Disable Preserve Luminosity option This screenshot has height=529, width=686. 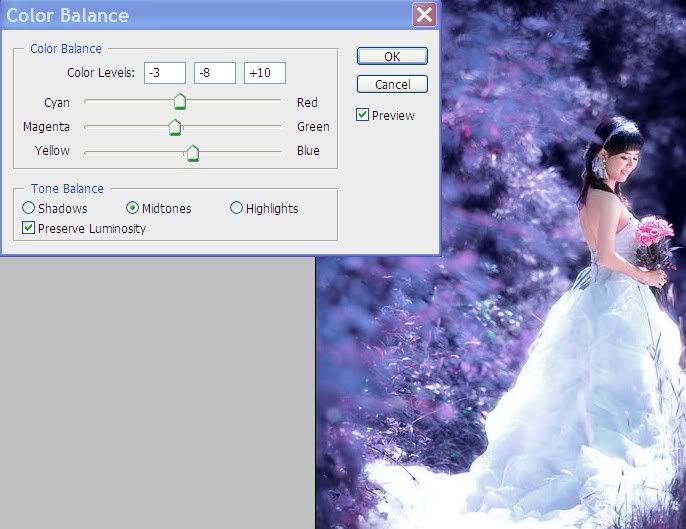pyautogui.click(x=29, y=228)
